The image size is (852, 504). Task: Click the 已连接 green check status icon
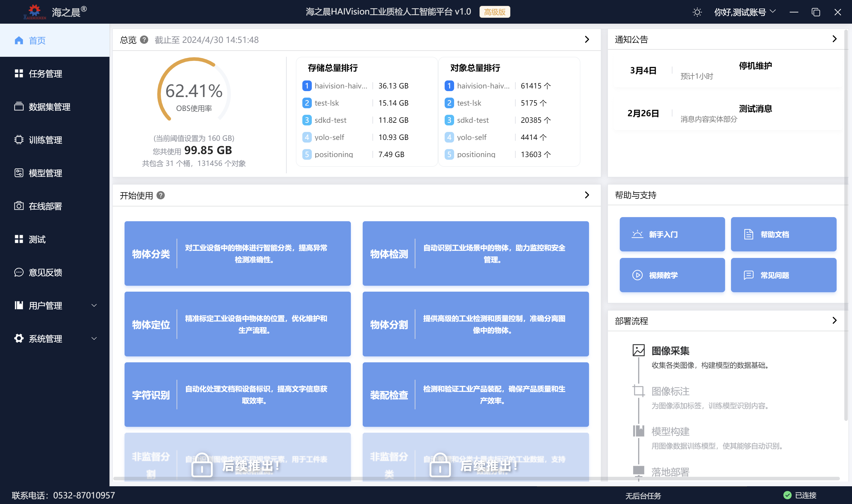coord(787,495)
